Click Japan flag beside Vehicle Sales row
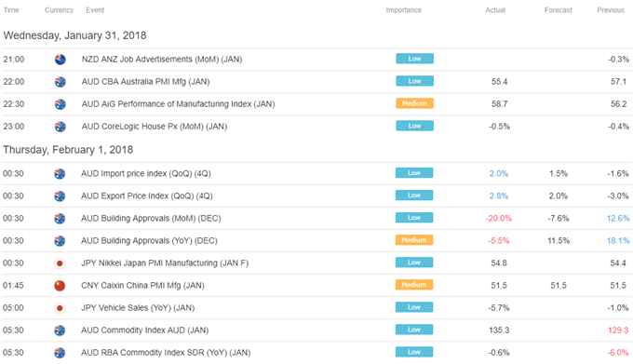 click(x=60, y=308)
